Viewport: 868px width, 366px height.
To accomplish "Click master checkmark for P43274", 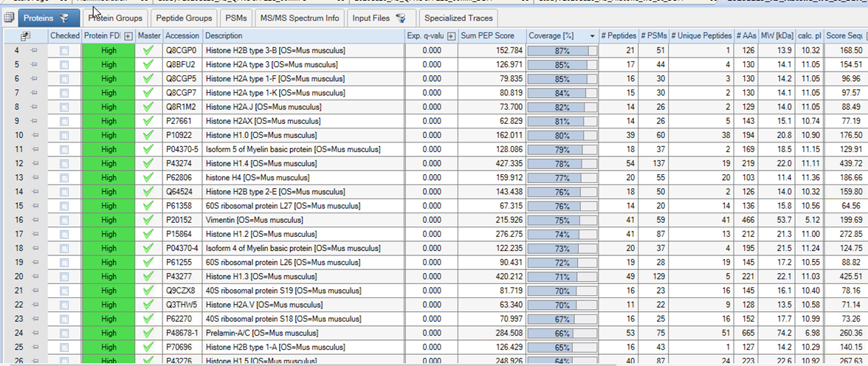I will click(x=148, y=164).
